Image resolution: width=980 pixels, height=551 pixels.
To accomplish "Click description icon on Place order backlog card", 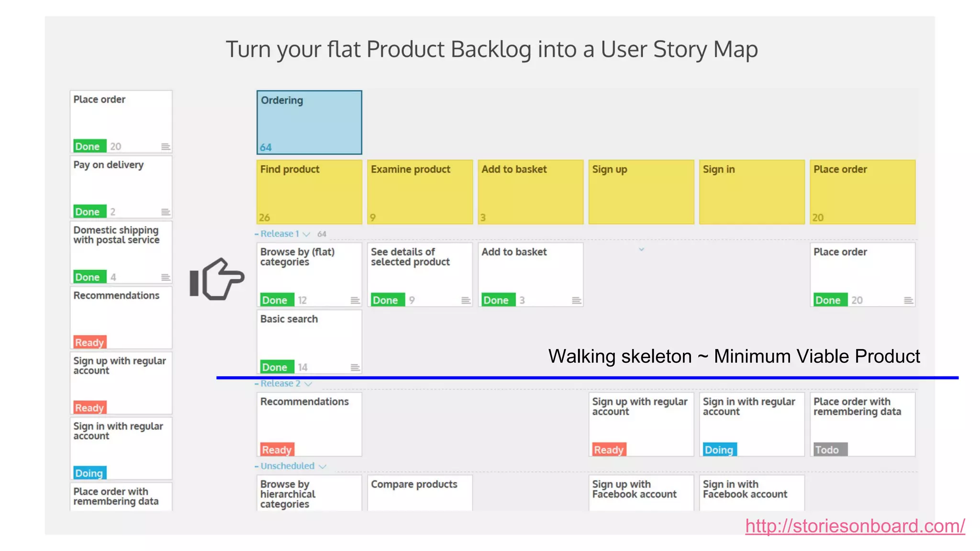I will 166,146.
